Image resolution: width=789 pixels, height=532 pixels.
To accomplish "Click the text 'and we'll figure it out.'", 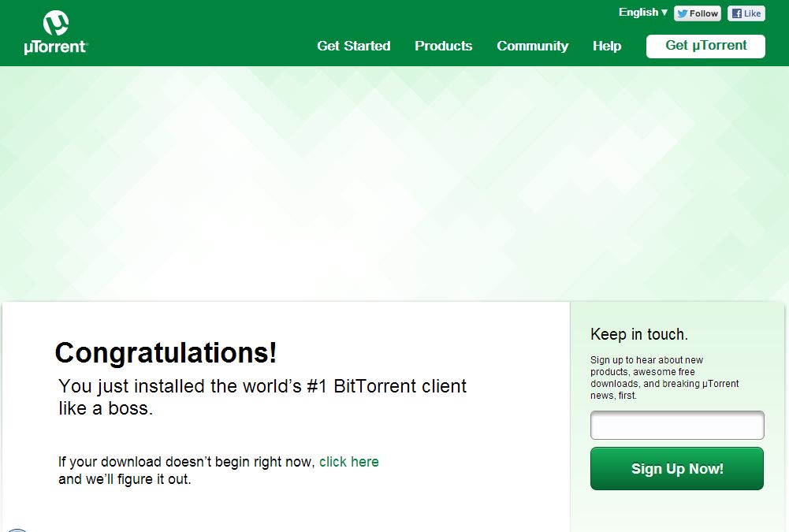I will pos(125,479).
